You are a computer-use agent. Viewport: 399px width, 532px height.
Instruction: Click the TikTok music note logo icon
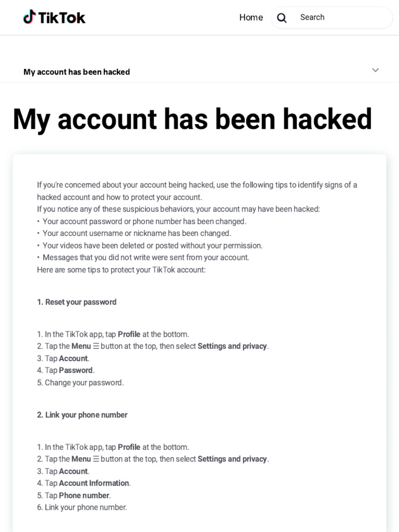pos(30,17)
